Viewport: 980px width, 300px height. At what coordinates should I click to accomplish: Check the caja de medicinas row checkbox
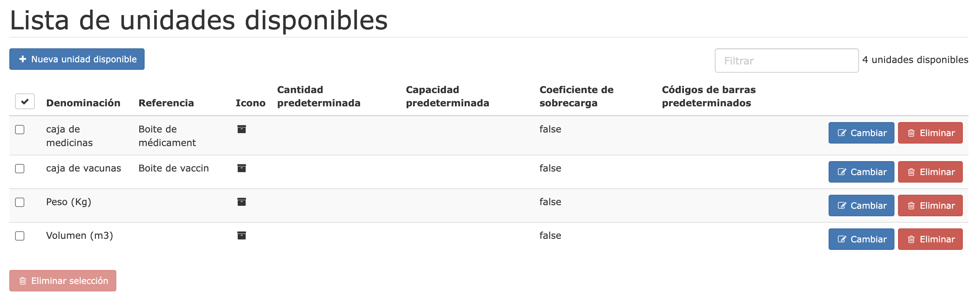(20, 130)
